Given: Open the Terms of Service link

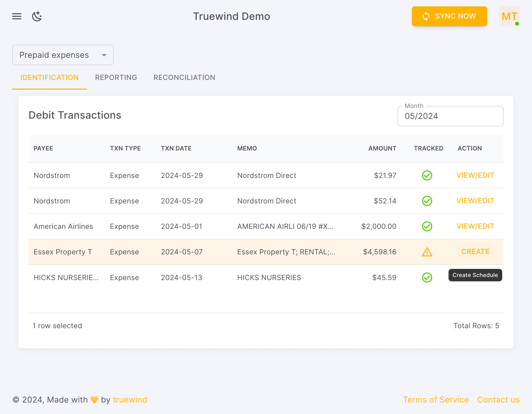Looking at the screenshot, I should [436, 399].
